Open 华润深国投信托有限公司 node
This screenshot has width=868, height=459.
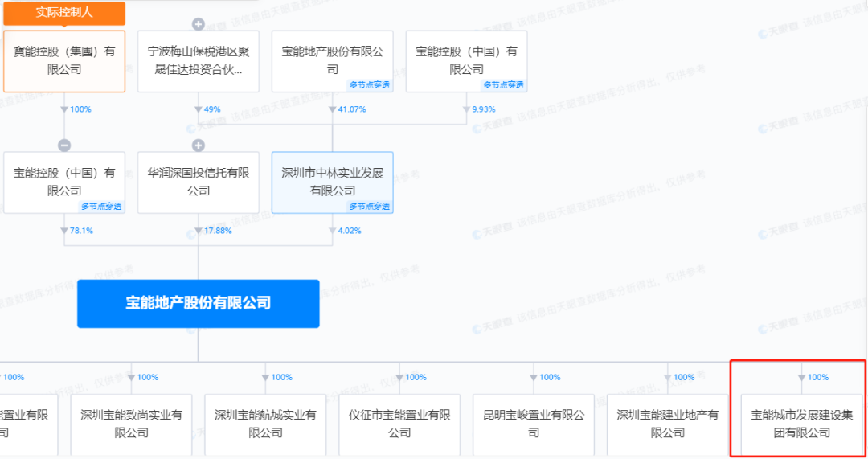coord(199,182)
